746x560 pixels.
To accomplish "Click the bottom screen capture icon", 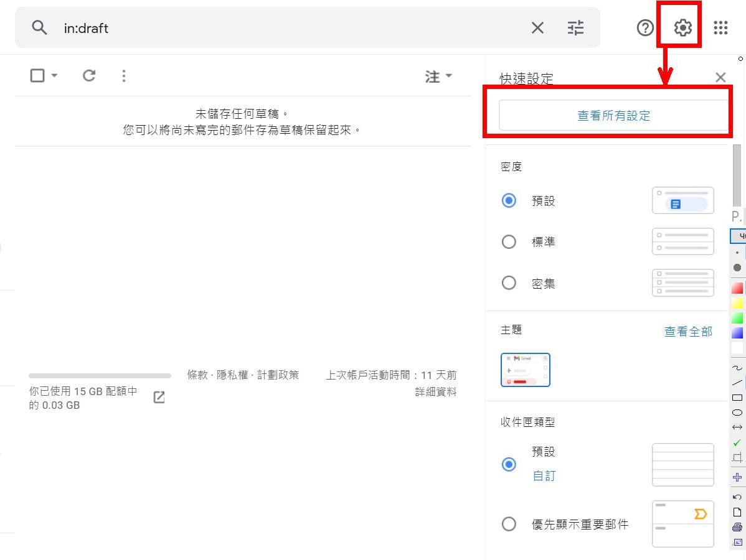I will click(737, 542).
